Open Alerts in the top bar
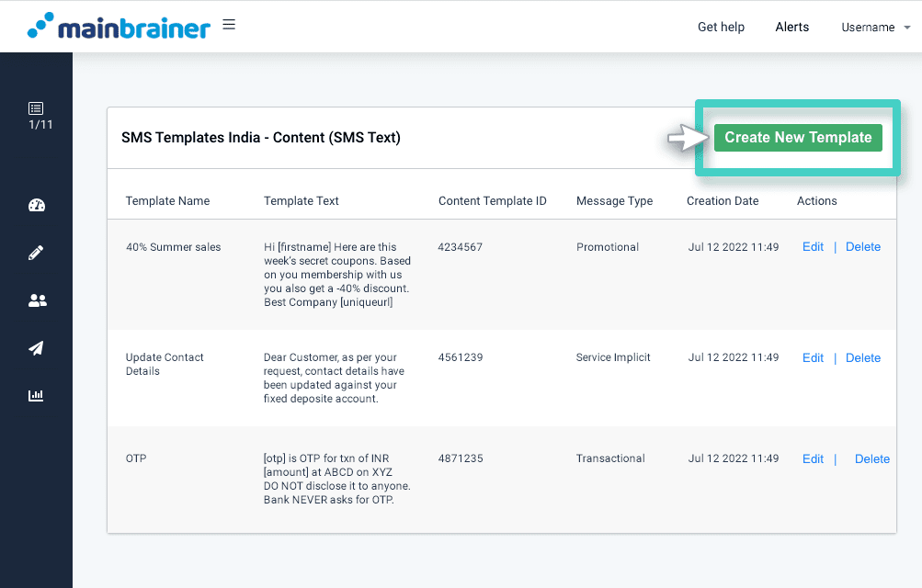 pyautogui.click(x=791, y=28)
